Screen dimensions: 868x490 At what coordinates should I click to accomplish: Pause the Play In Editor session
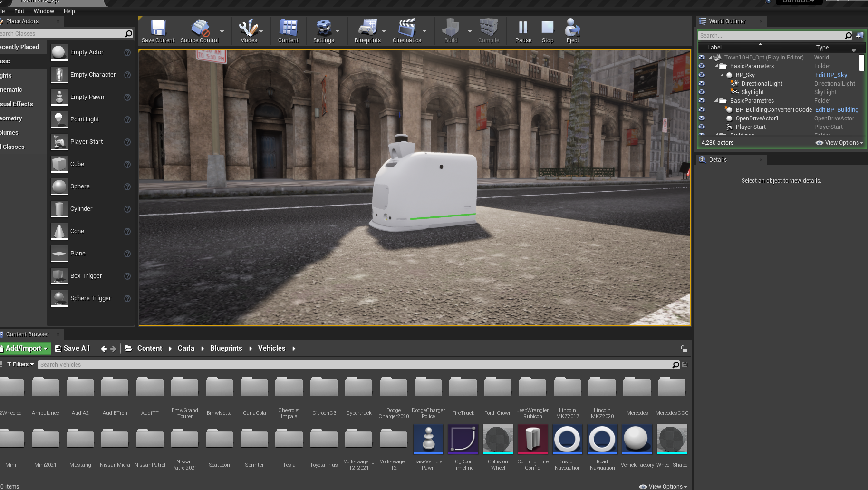pos(523,30)
